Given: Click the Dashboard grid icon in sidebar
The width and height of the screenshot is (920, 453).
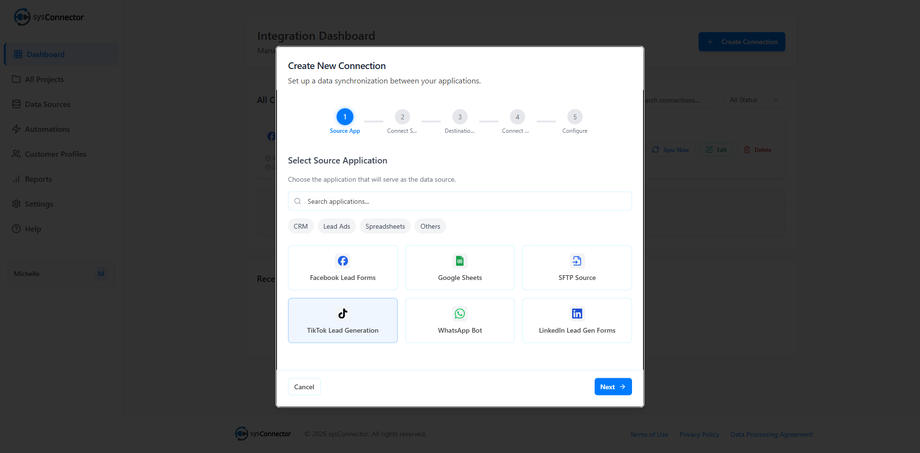Looking at the screenshot, I should (18, 55).
